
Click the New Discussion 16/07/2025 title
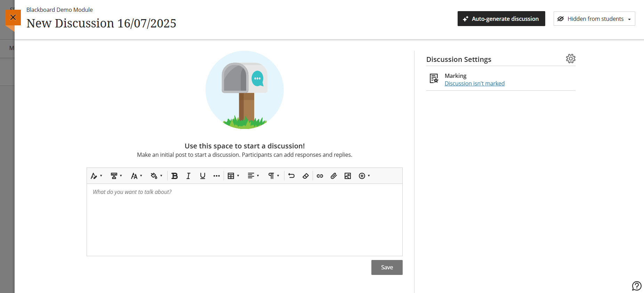101,23
